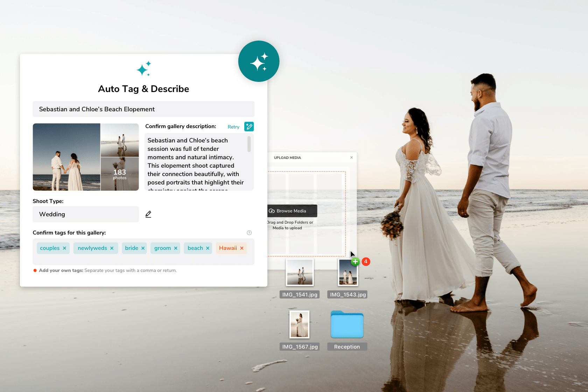Open the Reception folder on the desktop
The height and width of the screenshot is (392, 588).
(346, 324)
